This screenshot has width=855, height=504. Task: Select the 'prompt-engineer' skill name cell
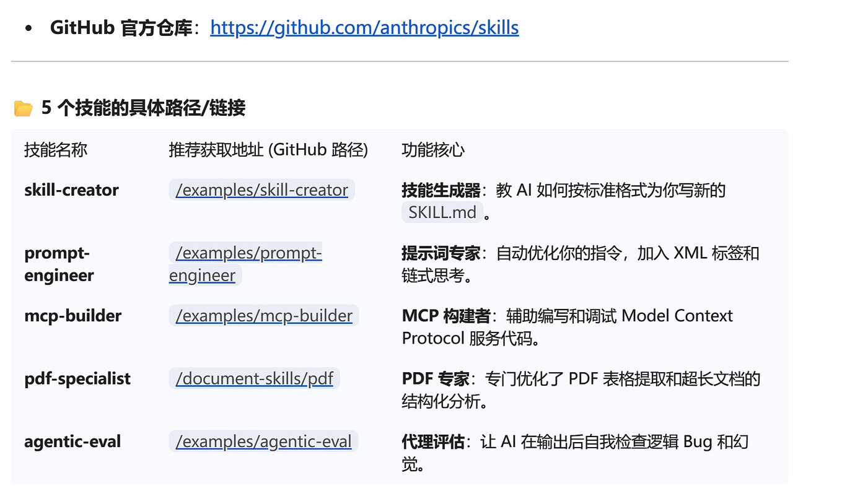pyautogui.click(x=59, y=264)
